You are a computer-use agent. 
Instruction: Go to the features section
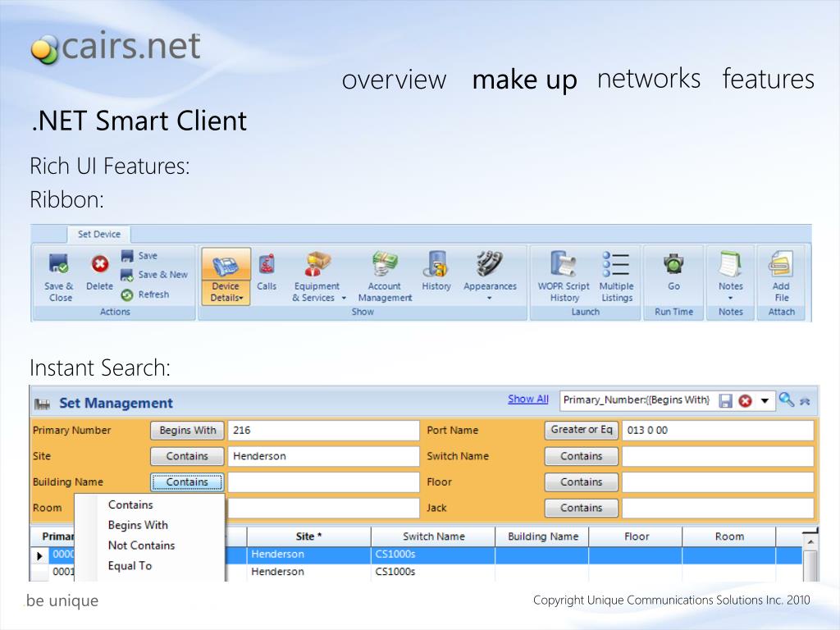tap(768, 79)
